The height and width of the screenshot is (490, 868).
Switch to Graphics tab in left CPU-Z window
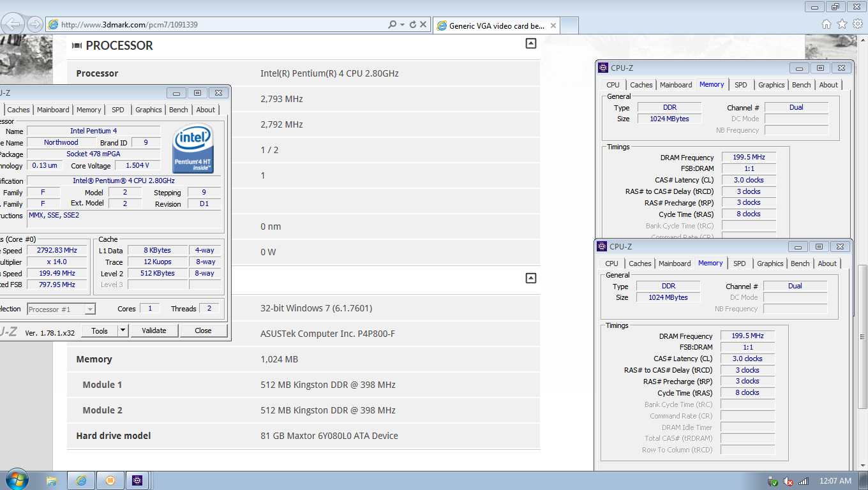click(149, 110)
